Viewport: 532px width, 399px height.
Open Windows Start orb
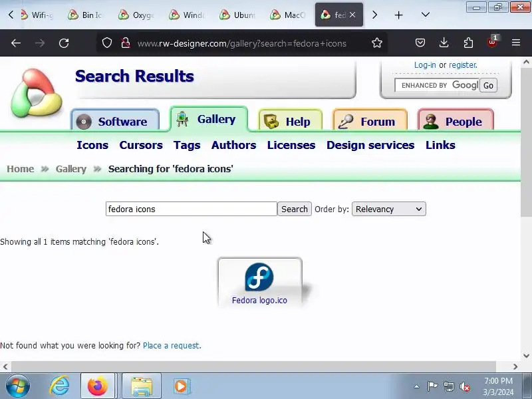coord(18,386)
